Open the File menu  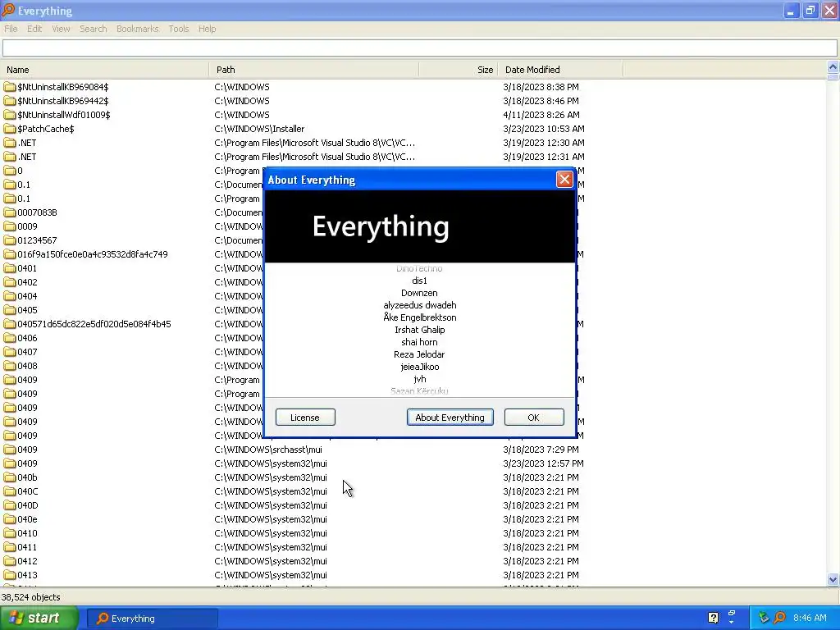point(11,29)
